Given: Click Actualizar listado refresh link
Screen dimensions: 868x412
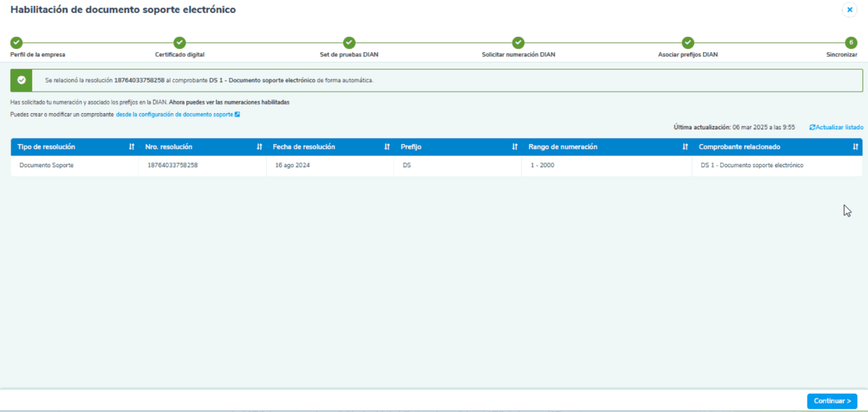Looking at the screenshot, I should coord(837,127).
